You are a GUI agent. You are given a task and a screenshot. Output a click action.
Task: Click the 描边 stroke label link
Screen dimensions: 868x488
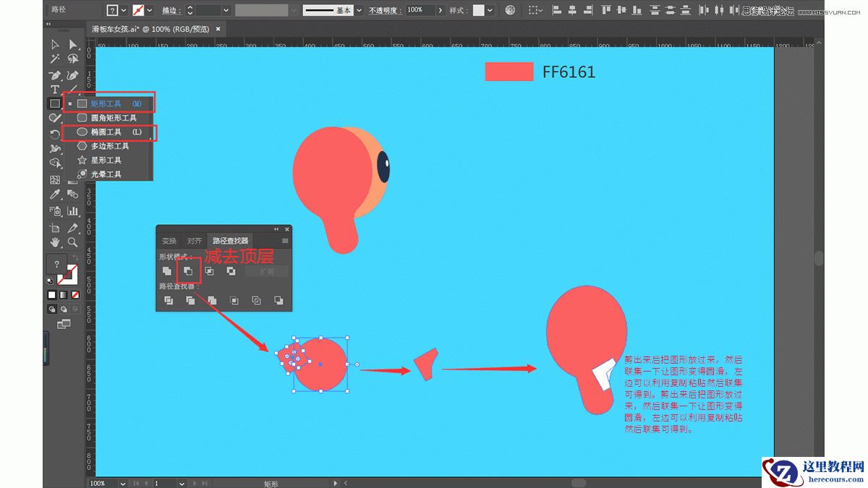(170, 10)
